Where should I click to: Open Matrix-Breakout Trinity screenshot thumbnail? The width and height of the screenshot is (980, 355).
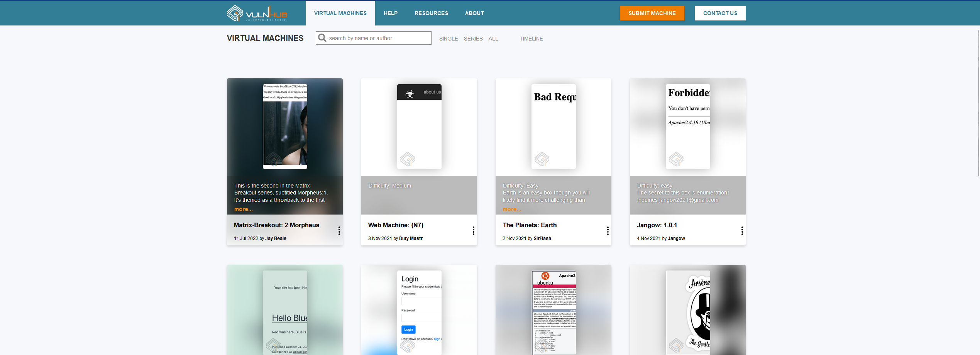[285, 127]
